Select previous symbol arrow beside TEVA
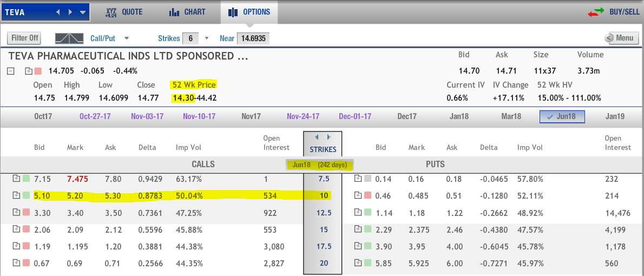Image resolution: width=644 pixels, height=276 pixels. [x=58, y=12]
